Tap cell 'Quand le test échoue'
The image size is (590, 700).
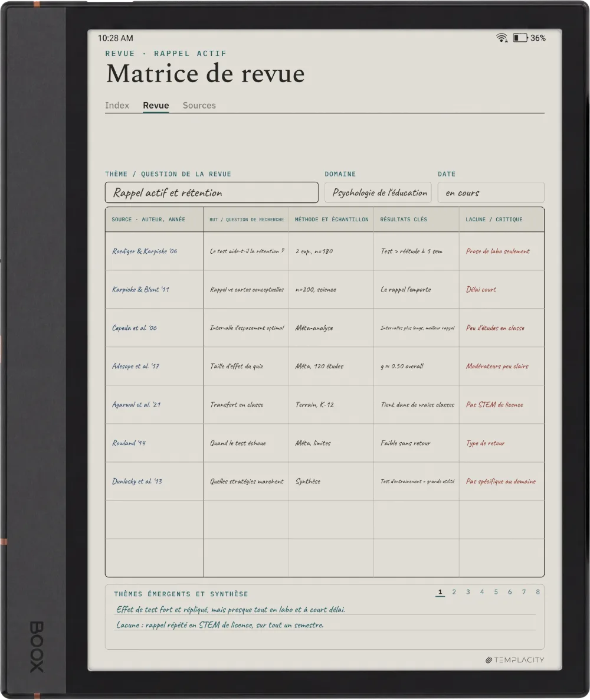click(246, 443)
